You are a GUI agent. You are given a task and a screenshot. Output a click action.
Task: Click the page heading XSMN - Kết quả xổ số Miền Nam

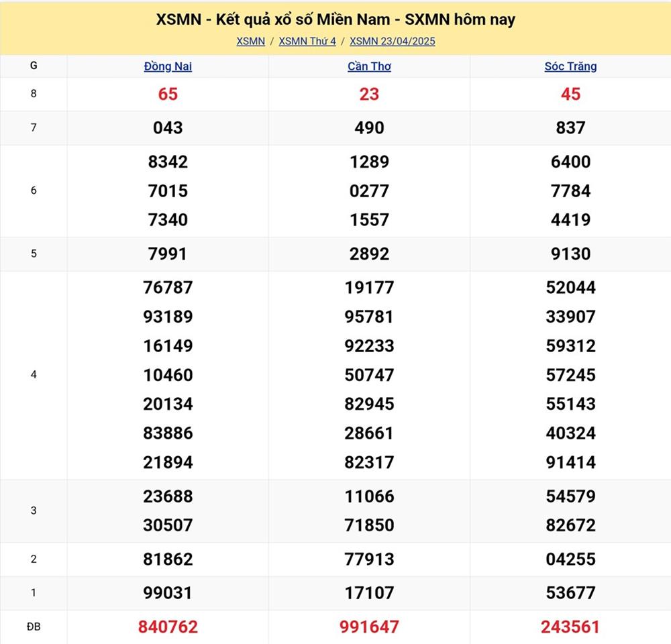tap(335, 19)
